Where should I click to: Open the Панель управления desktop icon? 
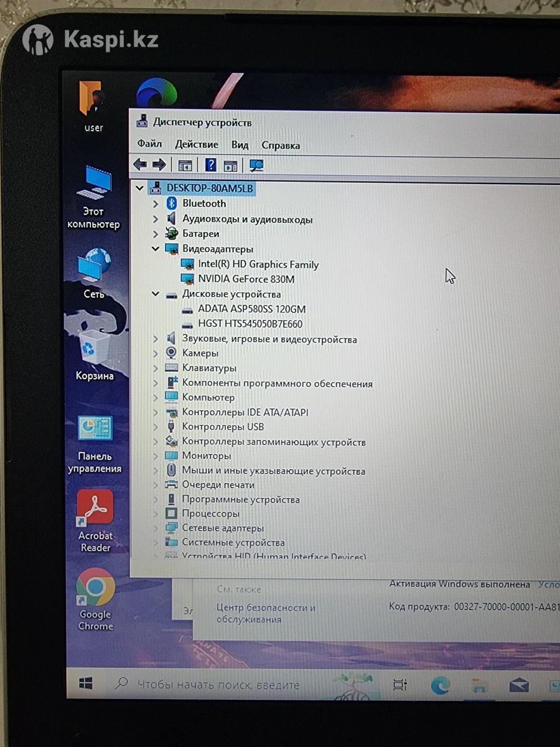(95, 444)
